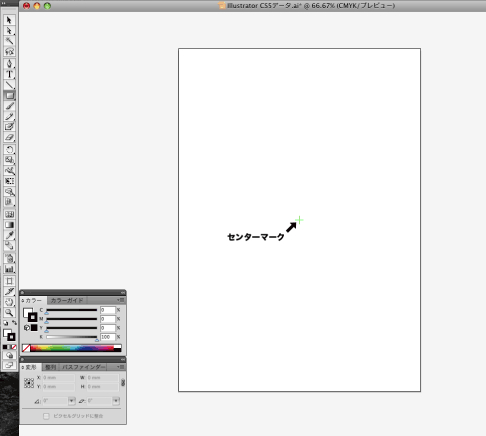The image size is (486, 436).
Task: Open the Color panel options menu
Action: click(121, 300)
